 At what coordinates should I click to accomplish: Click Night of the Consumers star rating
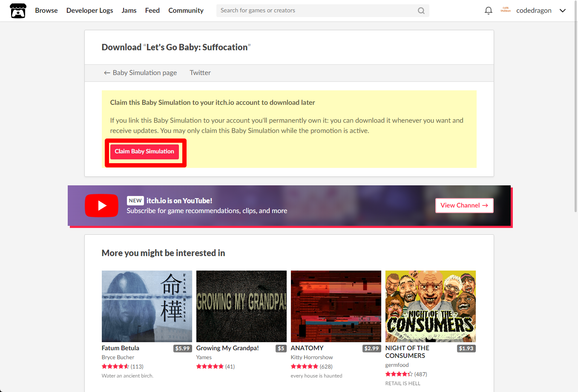399,374
